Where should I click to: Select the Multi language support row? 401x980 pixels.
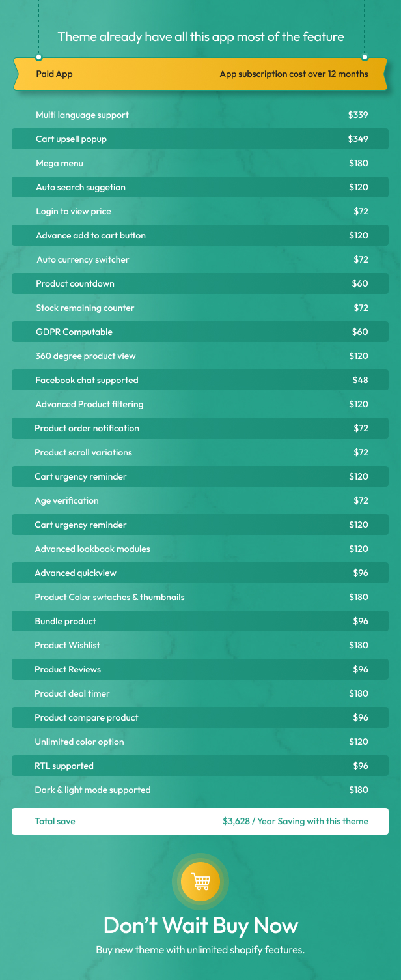[x=200, y=115]
